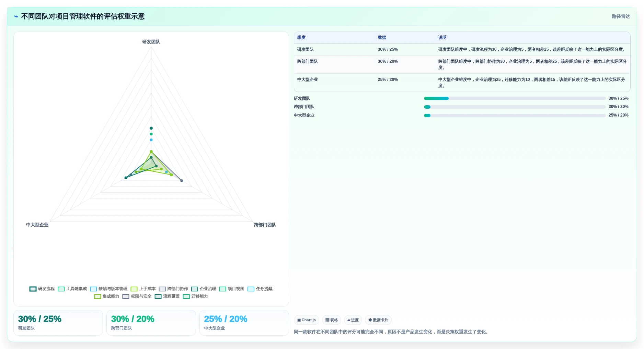The image size is (644, 349).
Task: Click the Chart.js tag
Action: pos(307,320)
